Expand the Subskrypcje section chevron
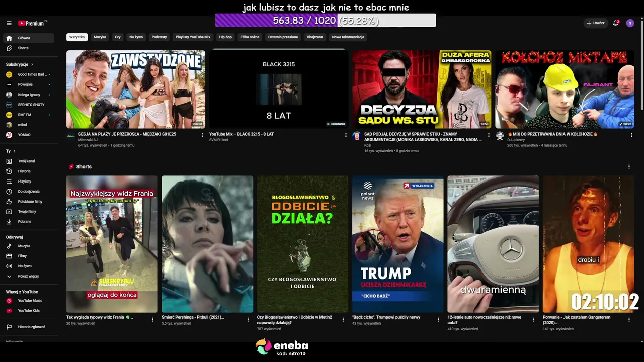This screenshot has width=644, height=362. [x=32, y=65]
